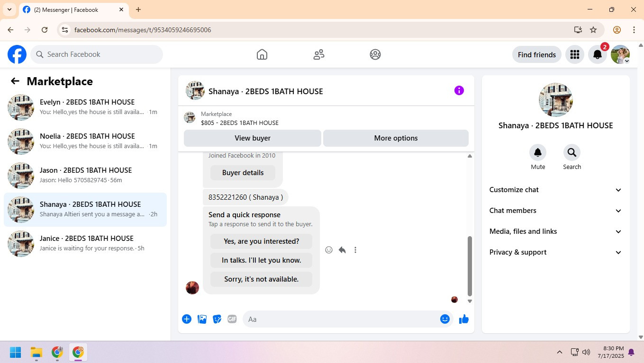Click the $805 Marketplace listing thumbnail

click(x=190, y=118)
